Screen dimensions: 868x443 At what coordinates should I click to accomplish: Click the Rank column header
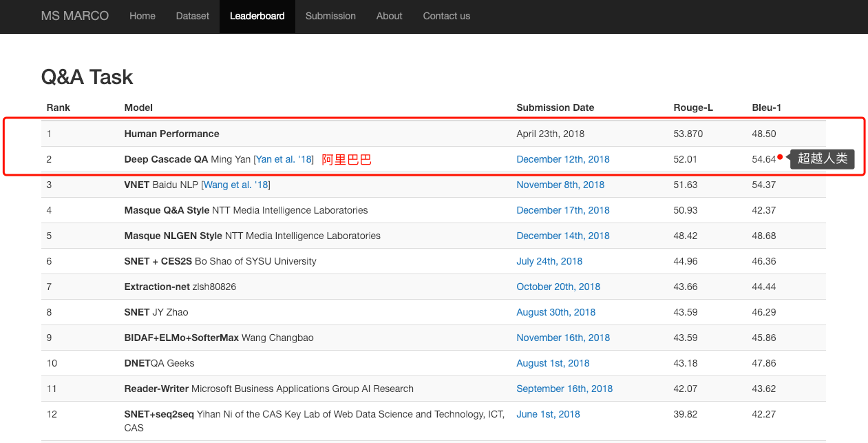pos(59,107)
